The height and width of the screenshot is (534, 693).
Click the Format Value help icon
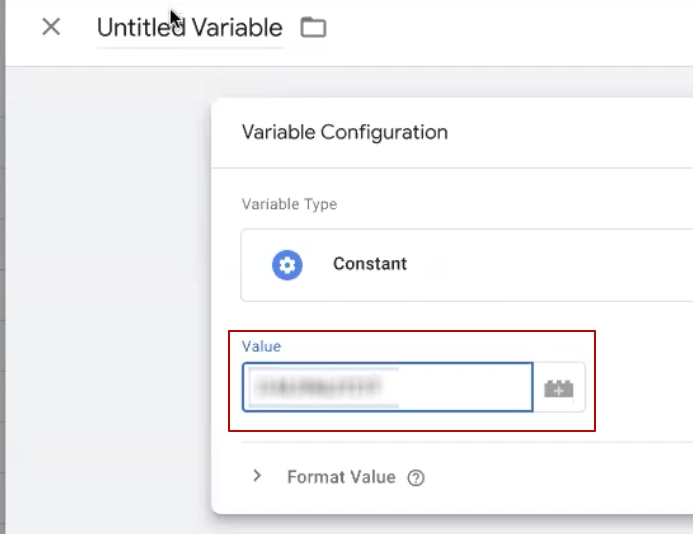tap(416, 478)
